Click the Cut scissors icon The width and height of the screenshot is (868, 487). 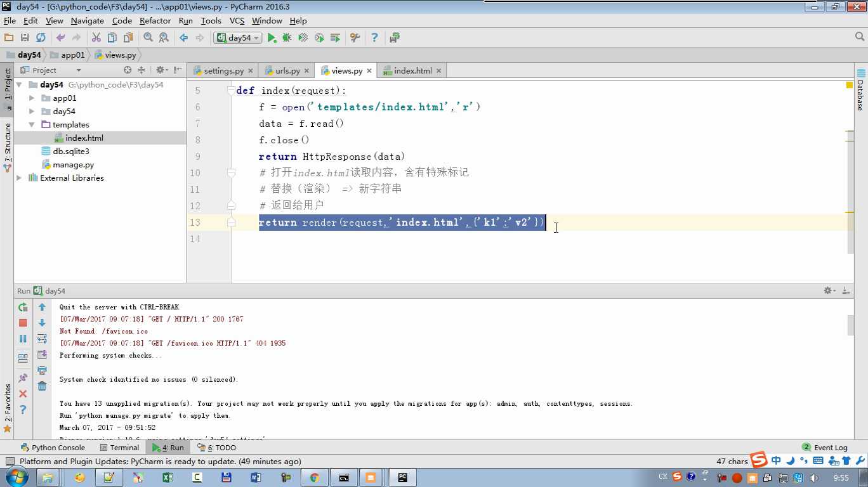click(x=96, y=38)
